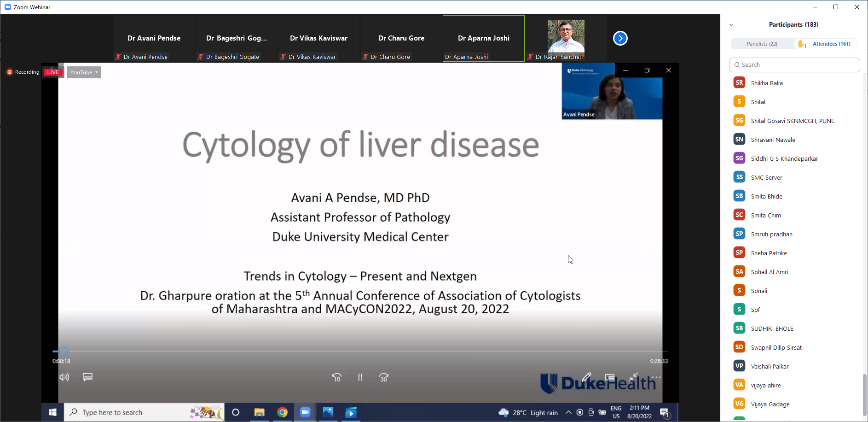Click muted mic icon on Dr Avani Pendse tile

pyautogui.click(x=118, y=57)
